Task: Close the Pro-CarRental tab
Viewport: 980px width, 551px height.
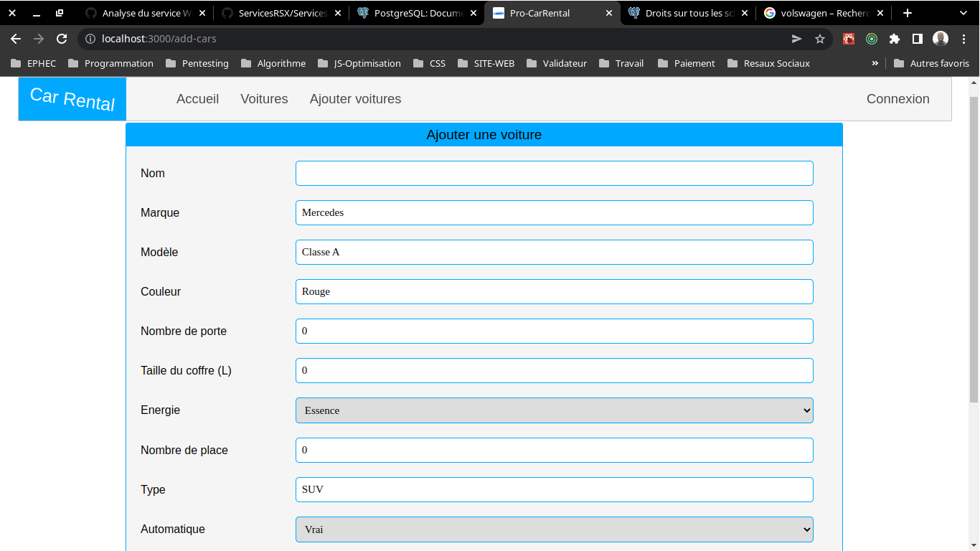Action: [609, 13]
